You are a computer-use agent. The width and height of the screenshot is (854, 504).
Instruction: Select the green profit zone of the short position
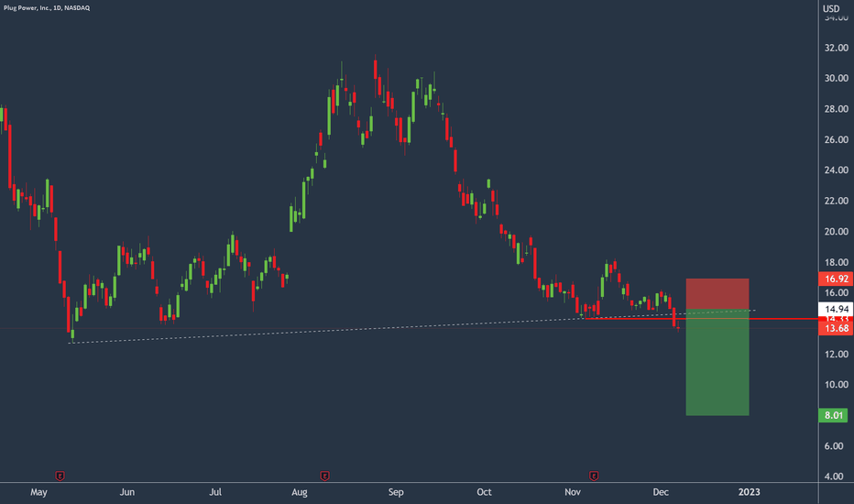pos(717,362)
